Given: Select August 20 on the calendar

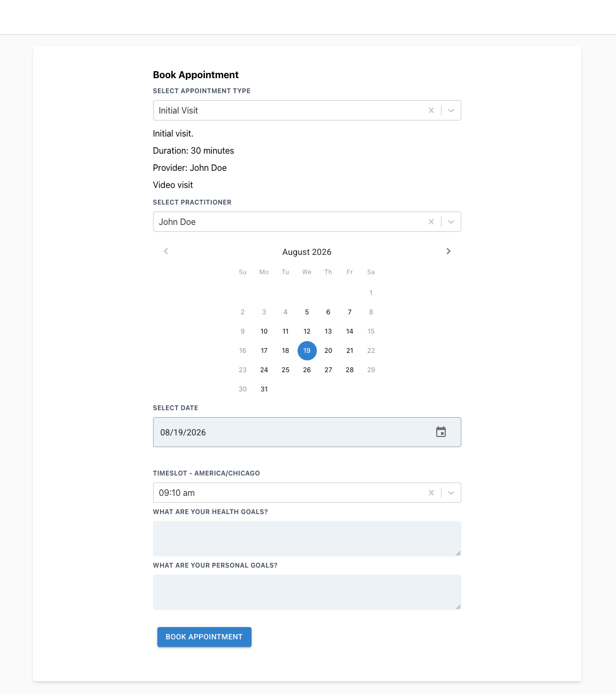Looking at the screenshot, I should [x=328, y=351].
